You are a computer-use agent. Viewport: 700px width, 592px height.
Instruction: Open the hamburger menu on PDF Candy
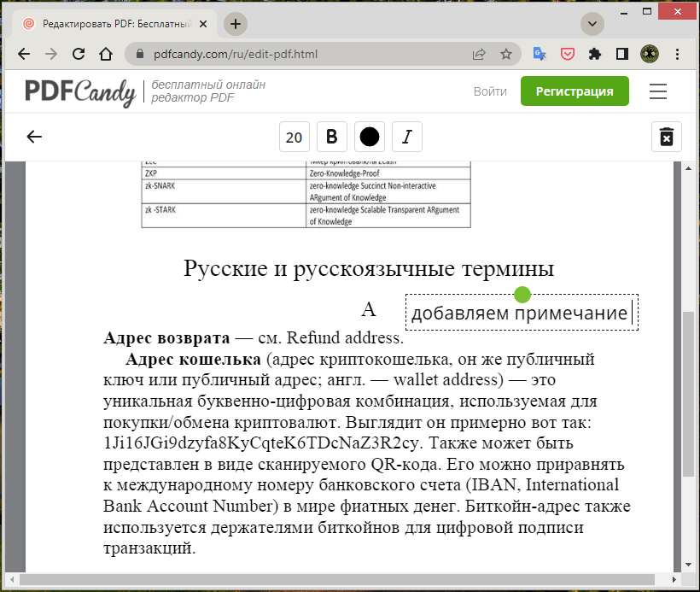(x=658, y=91)
